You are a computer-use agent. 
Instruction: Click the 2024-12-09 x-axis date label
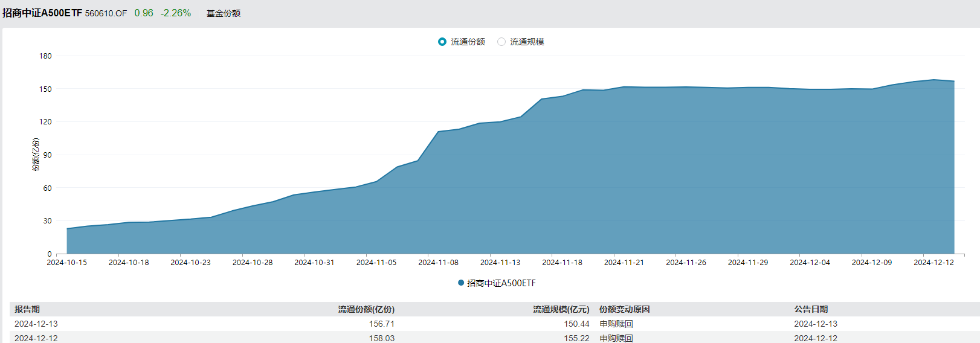click(x=871, y=262)
